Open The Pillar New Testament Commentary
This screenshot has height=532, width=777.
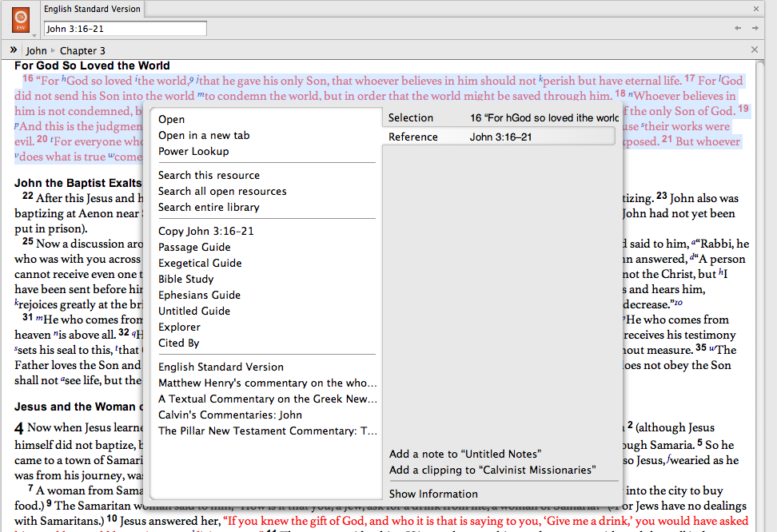tap(268, 431)
